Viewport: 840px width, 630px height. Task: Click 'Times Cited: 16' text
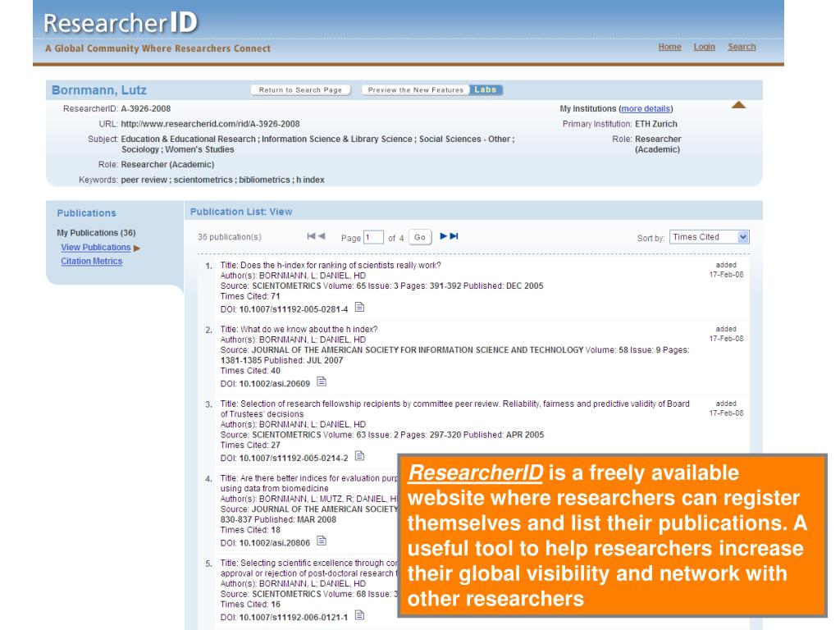point(250,605)
